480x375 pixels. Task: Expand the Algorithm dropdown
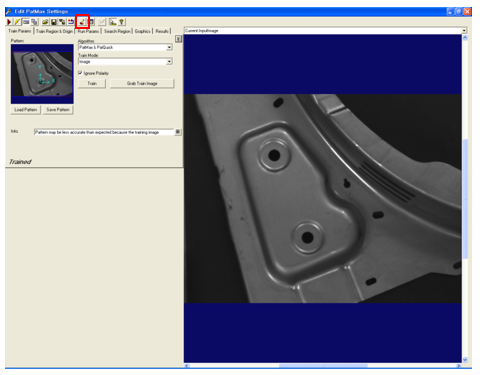click(x=169, y=47)
